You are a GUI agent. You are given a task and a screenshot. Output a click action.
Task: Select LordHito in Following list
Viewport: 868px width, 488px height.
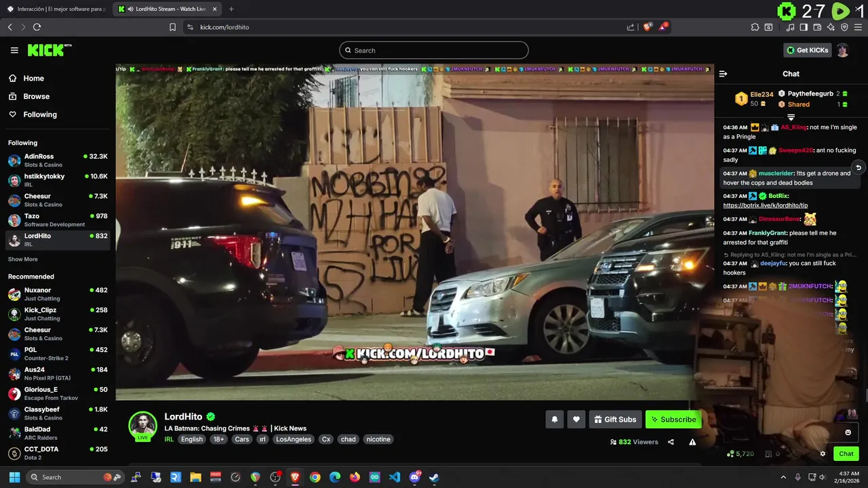(58, 239)
